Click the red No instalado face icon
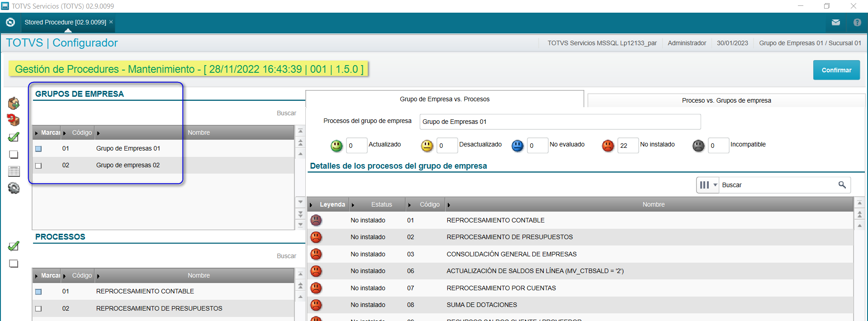Viewport: 868px width, 321px height. pyautogui.click(x=608, y=146)
